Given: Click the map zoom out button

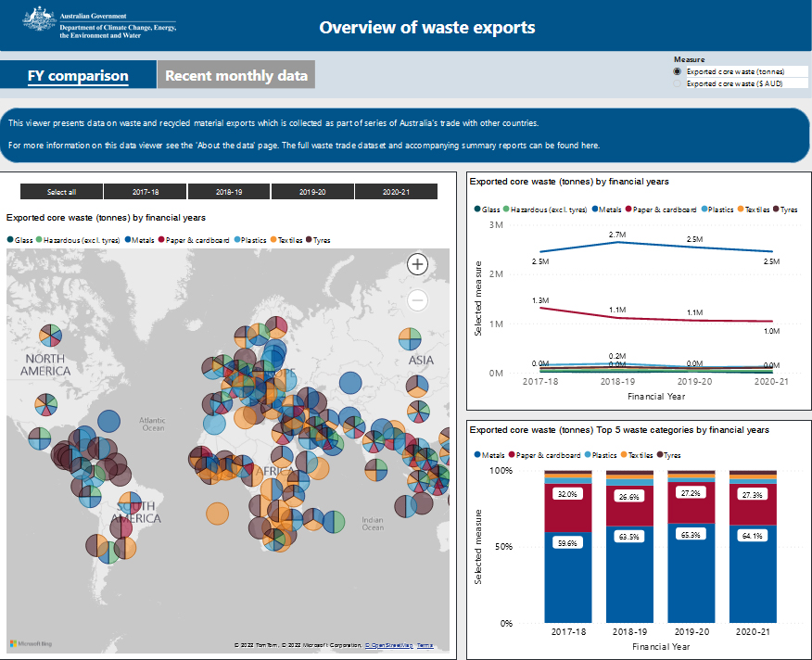Looking at the screenshot, I should [x=417, y=300].
